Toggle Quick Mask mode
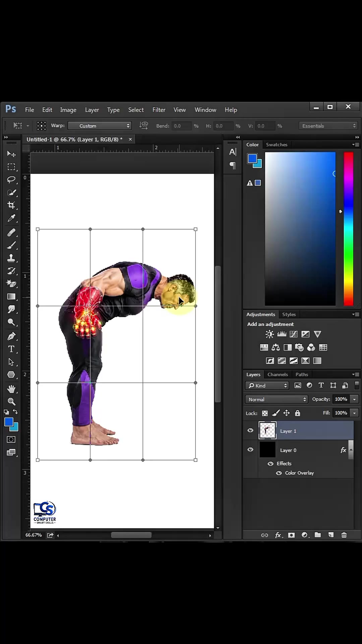 [11, 439]
